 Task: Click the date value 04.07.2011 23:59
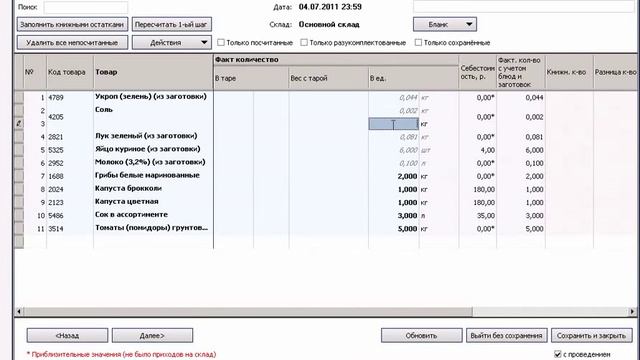pyautogui.click(x=330, y=7)
